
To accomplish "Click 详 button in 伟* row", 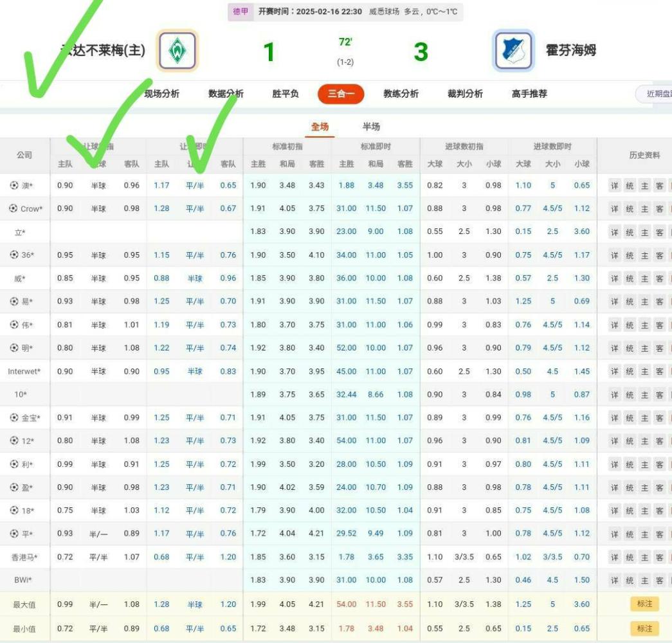I will click(615, 325).
